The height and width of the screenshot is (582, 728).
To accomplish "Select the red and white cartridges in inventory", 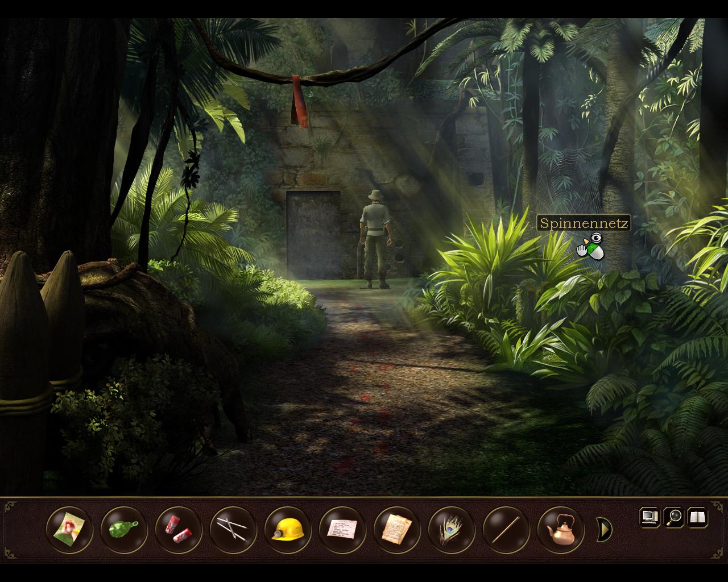I will [x=179, y=530].
